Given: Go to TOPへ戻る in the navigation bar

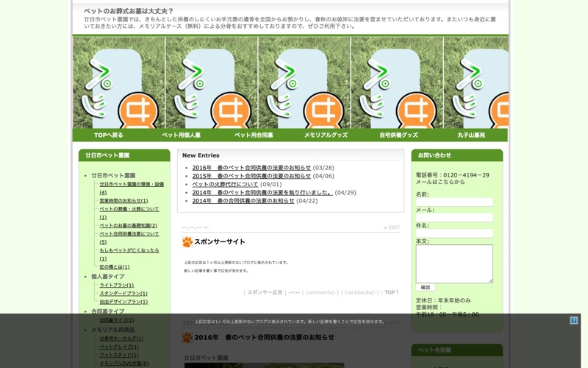Looking at the screenshot, I should 108,135.
